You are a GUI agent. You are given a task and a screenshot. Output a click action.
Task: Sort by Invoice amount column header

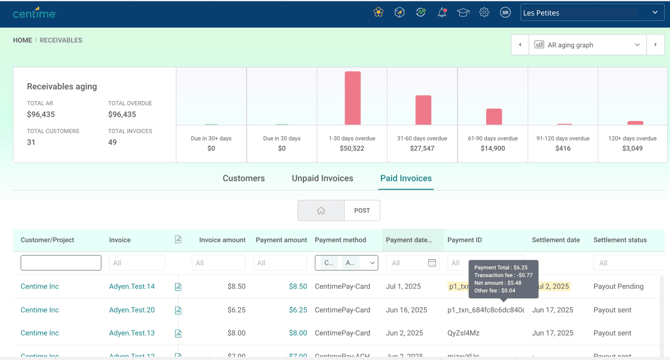[222, 240]
